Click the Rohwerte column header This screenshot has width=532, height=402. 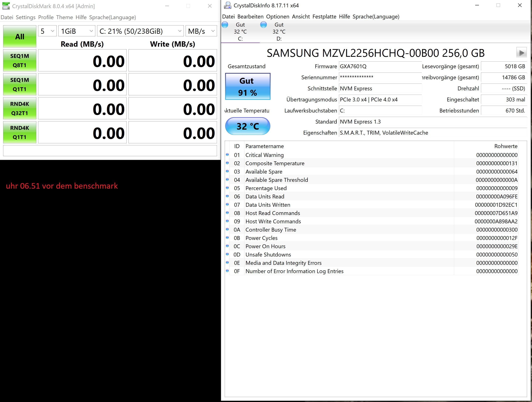[x=486, y=146]
